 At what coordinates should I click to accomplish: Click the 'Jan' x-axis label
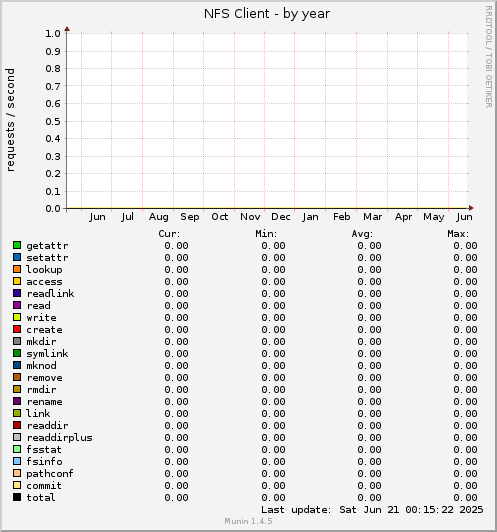click(310, 217)
